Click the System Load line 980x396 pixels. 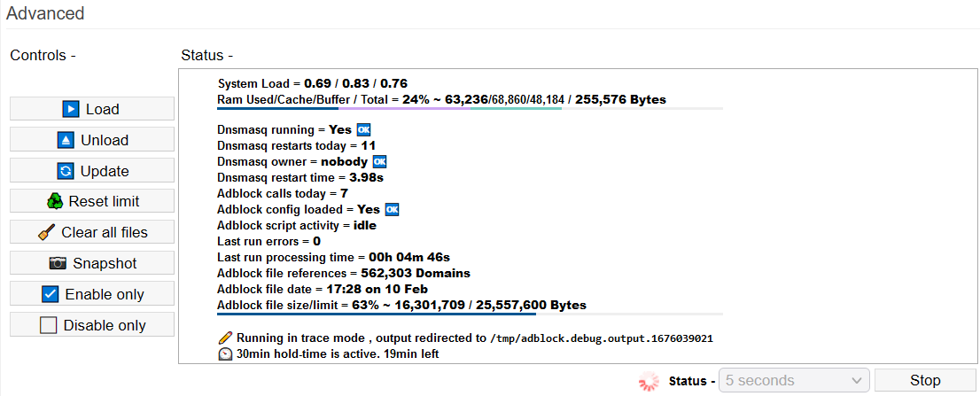tap(313, 83)
